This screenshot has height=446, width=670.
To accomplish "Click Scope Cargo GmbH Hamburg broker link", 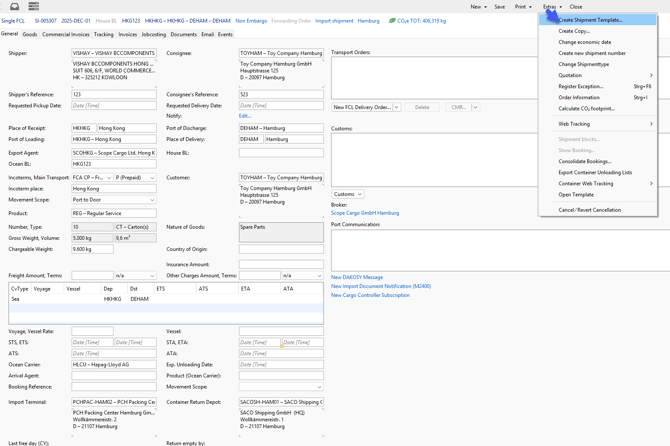I will coord(364,213).
